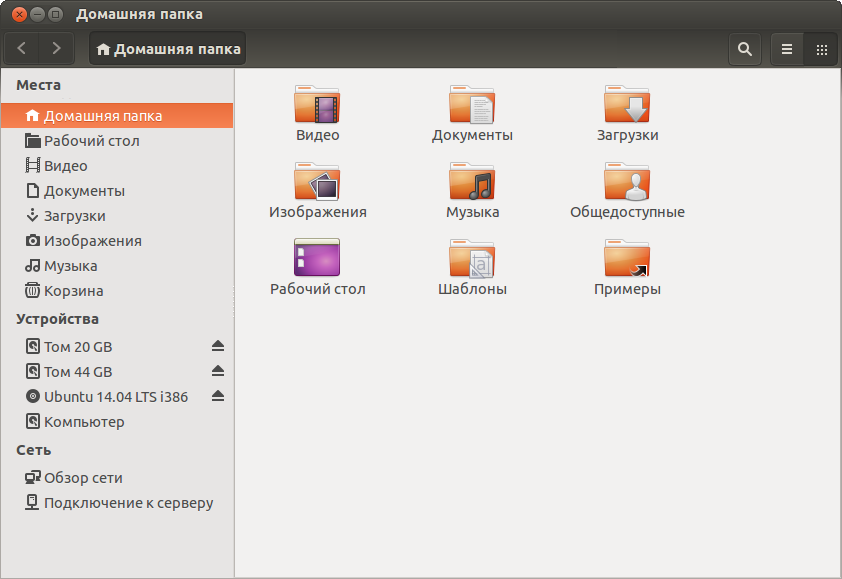Open Обзор сети in the sidebar
Screen dimensions: 842x579
(117, 477)
